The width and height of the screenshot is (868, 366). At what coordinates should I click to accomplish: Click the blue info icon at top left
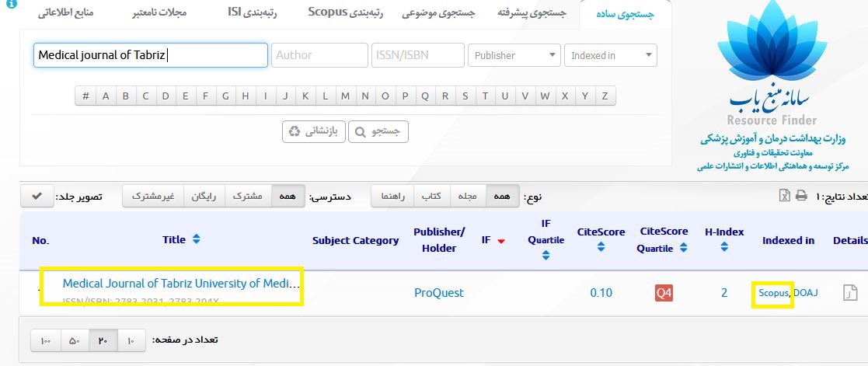[x=11, y=4]
